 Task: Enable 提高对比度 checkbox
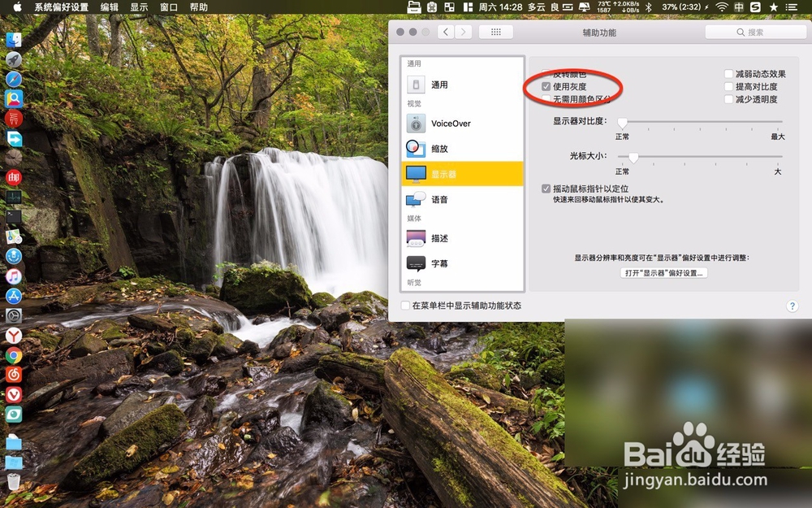click(x=728, y=86)
